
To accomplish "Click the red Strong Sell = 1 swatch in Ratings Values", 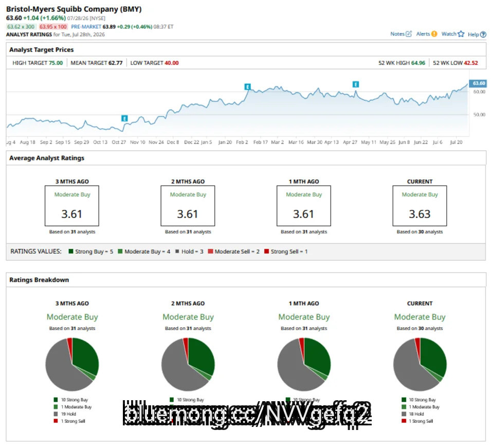I will [x=267, y=251].
